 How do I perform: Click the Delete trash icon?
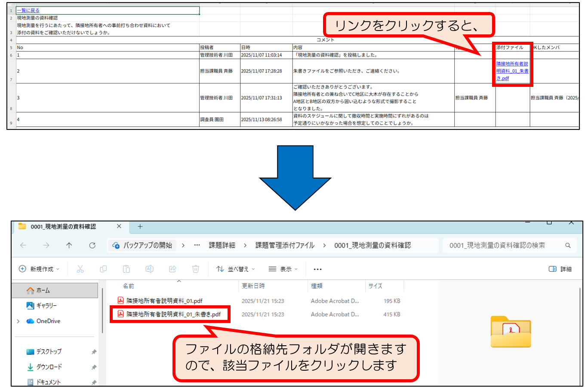coord(195,269)
